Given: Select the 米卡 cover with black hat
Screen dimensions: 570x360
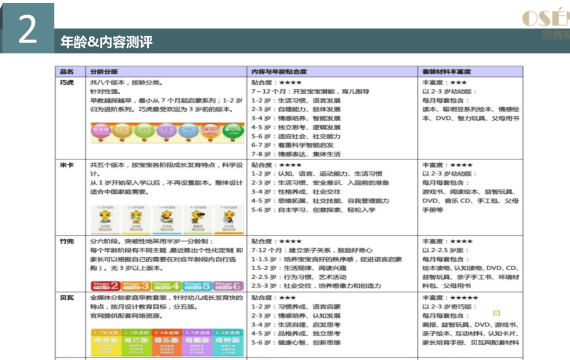Looking at the screenshot, I should pyautogui.click(x=198, y=219).
